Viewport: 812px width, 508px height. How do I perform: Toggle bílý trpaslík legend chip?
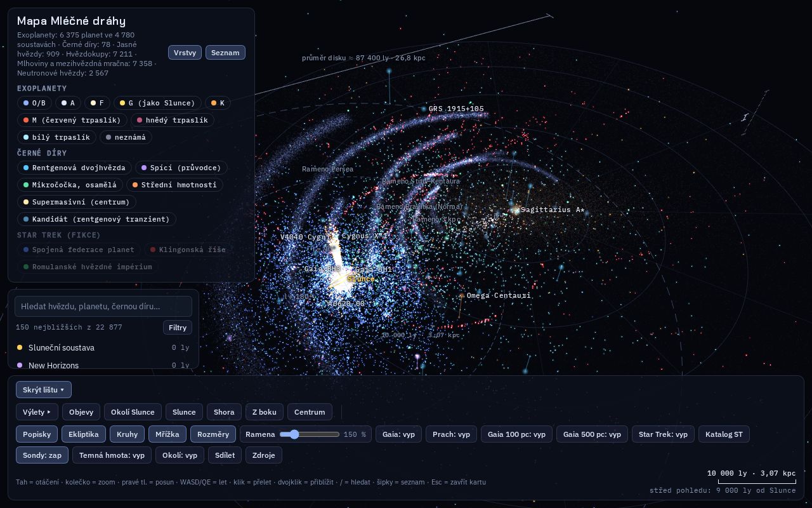(x=56, y=137)
